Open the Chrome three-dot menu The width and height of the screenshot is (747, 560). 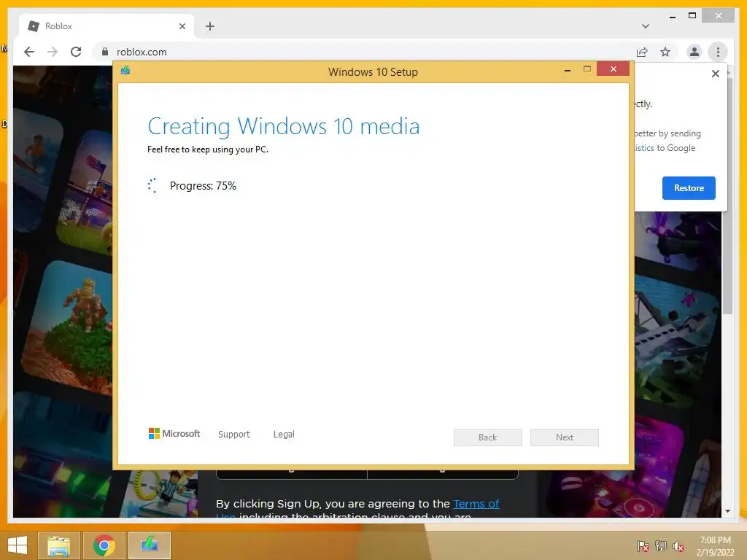[718, 52]
